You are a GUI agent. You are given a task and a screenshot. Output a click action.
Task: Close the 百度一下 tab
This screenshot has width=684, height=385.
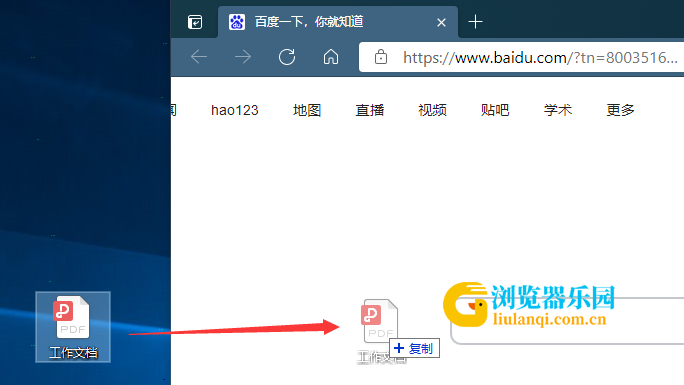[x=441, y=22]
